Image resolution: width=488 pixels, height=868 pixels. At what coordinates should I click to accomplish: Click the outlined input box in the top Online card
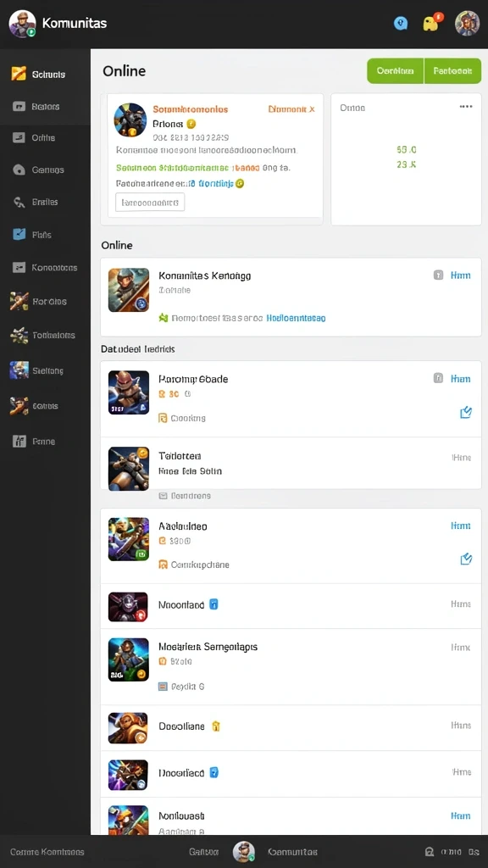[150, 203]
